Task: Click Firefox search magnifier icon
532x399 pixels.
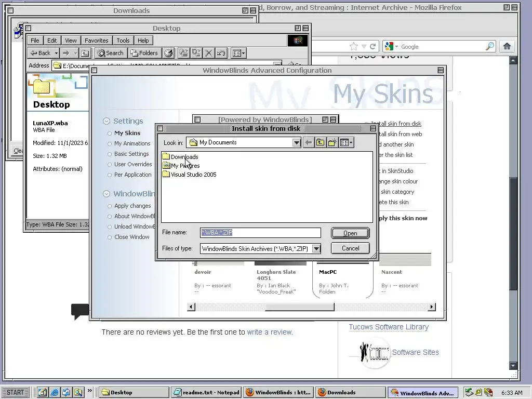Action: pyautogui.click(x=490, y=46)
